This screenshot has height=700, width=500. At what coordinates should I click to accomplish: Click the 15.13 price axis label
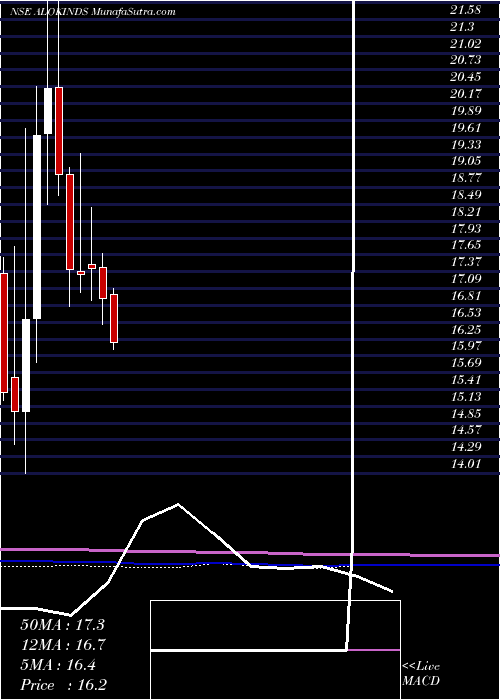465,397
